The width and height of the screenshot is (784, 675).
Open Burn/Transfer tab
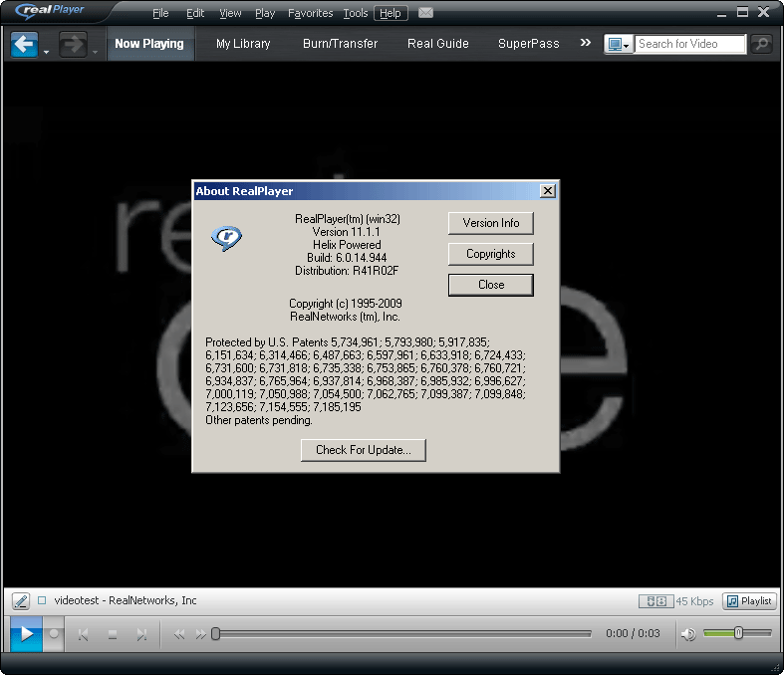click(x=340, y=44)
